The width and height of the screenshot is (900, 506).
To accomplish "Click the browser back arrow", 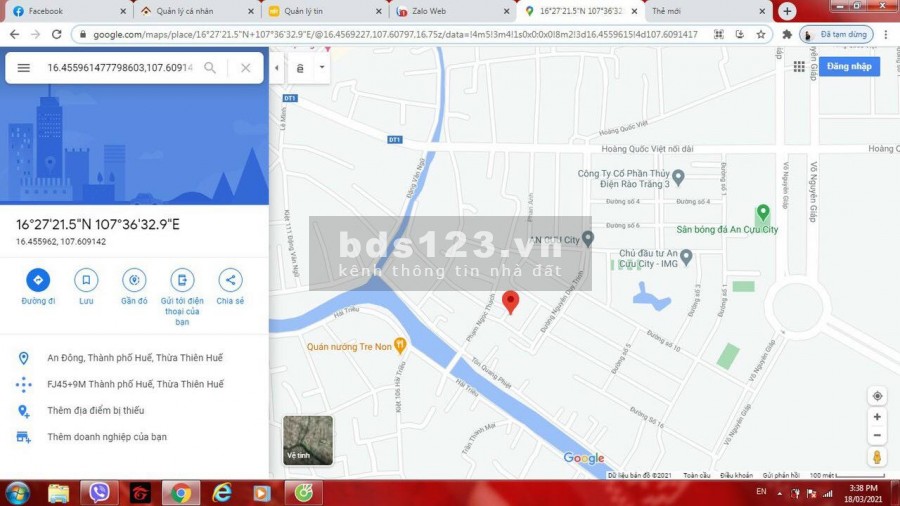I will (15, 34).
